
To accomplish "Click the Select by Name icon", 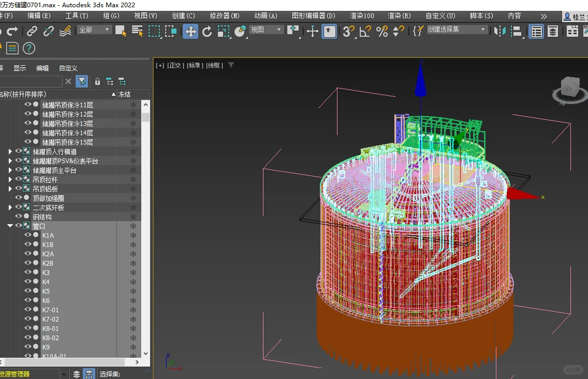I will coord(137,31).
